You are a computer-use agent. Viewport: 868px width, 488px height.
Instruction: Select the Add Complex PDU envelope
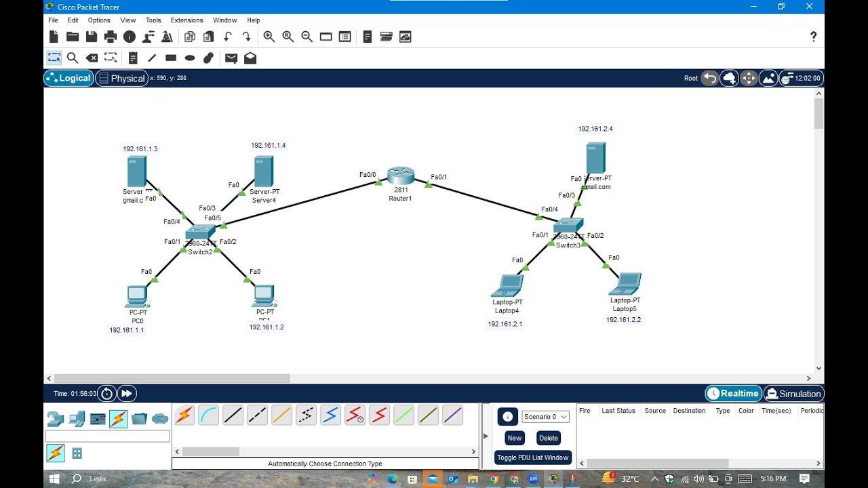[250, 58]
